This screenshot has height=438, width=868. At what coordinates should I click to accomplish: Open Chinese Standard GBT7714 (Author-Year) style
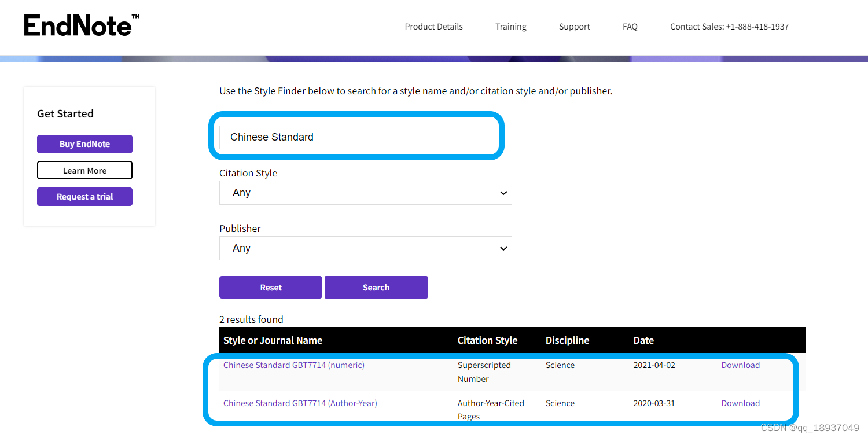click(x=300, y=403)
